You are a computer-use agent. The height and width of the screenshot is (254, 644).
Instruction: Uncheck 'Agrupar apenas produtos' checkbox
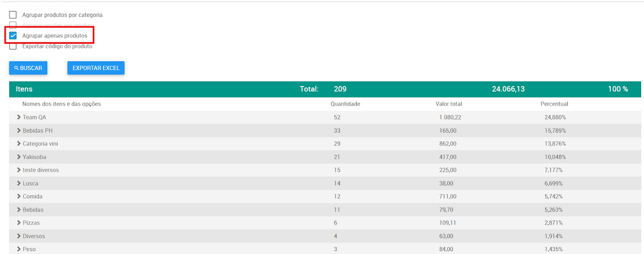click(13, 35)
